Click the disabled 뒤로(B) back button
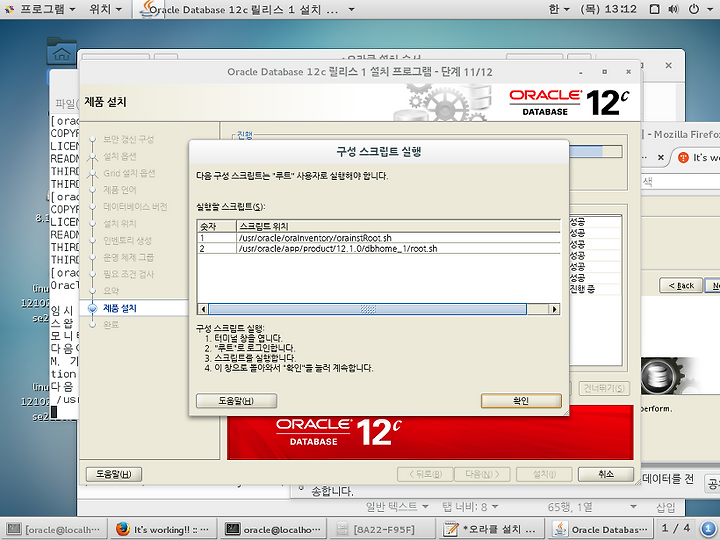This screenshot has width=720, height=540. (425, 474)
